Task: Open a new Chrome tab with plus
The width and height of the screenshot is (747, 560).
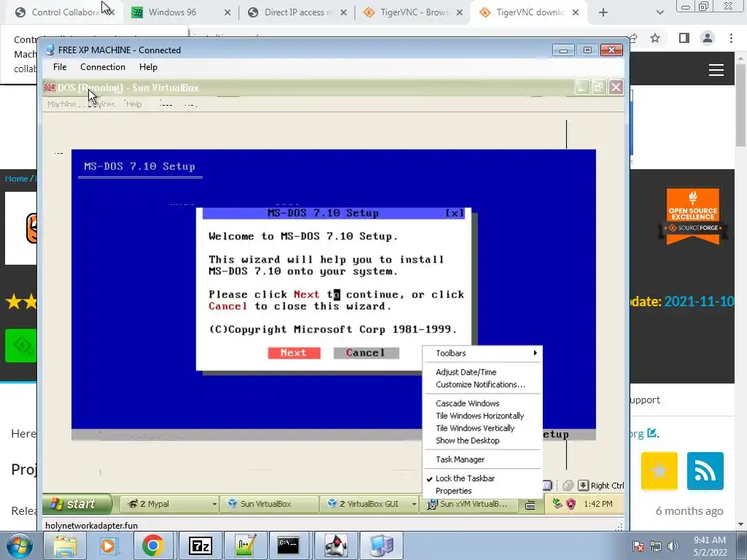Action: click(x=603, y=13)
